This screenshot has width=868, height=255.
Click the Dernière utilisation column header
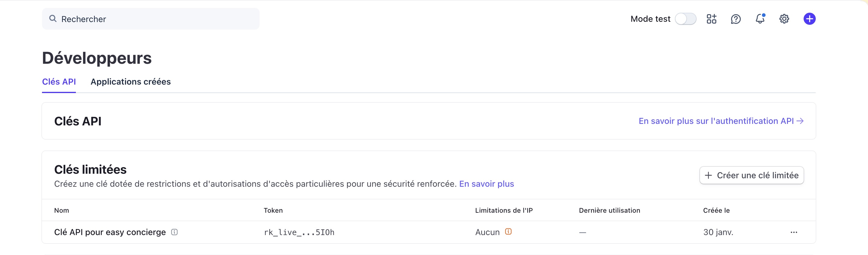coord(609,210)
